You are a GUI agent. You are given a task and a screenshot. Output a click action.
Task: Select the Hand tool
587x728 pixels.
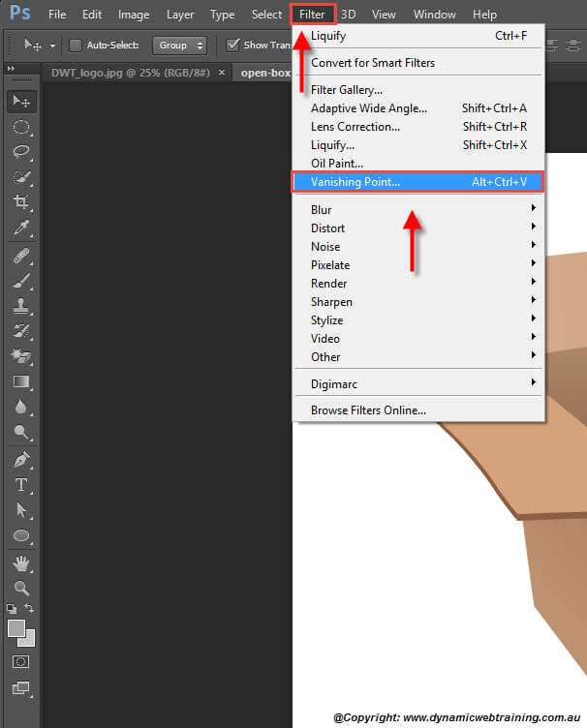click(21, 563)
